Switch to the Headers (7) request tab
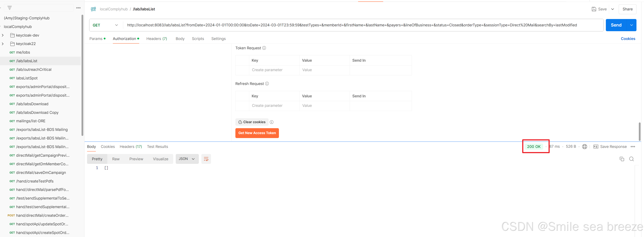Viewport: 644px width, 237px height. tap(157, 39)
